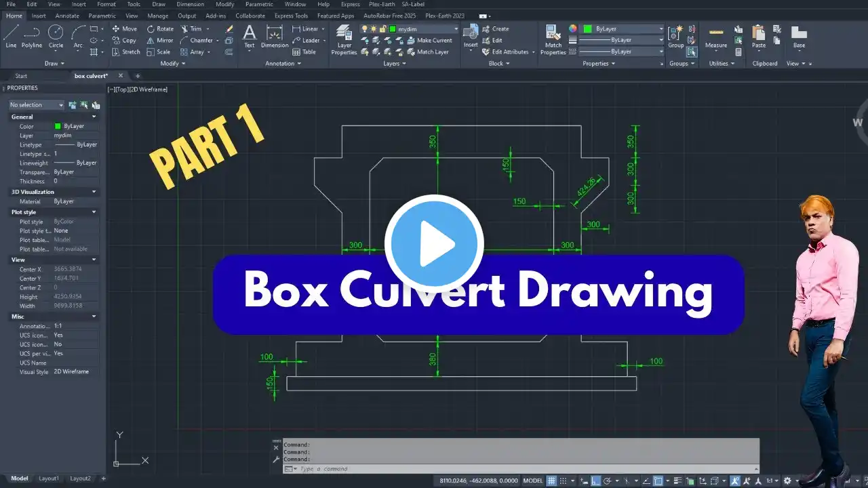
Task: Select the Line drawing tool
Action: pyautogui.click(x=11, y=37)
